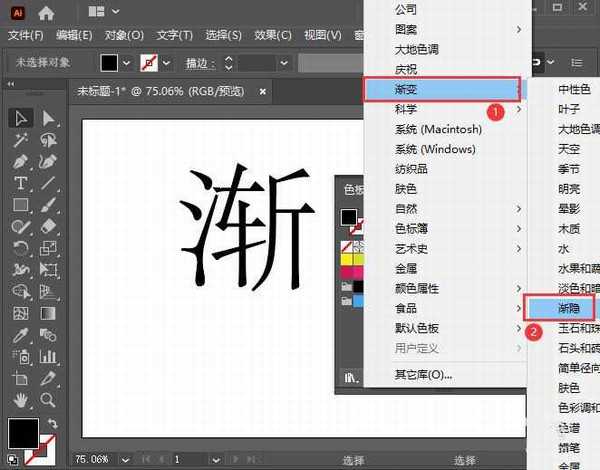Expand the fill color dropdown in control bar

pyautogui.click(x=126, y=63)
